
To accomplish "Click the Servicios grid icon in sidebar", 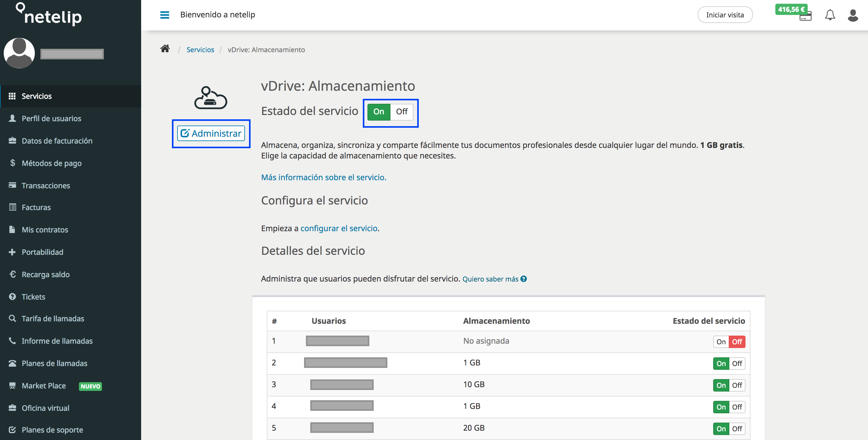I will point(12,96).
